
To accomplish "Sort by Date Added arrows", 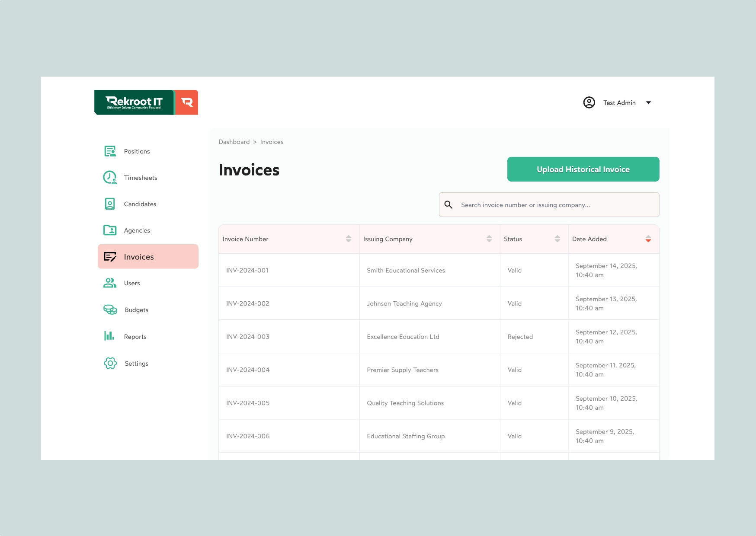I will 648,239.
